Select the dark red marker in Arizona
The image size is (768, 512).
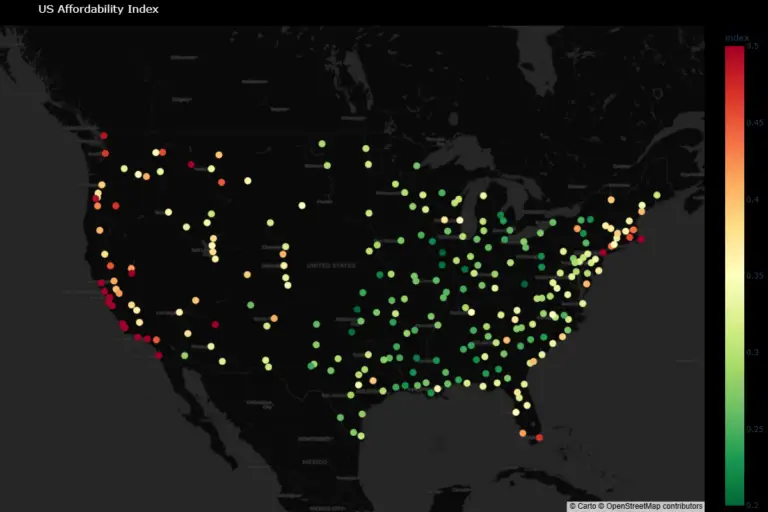click(x=215, y=324)
